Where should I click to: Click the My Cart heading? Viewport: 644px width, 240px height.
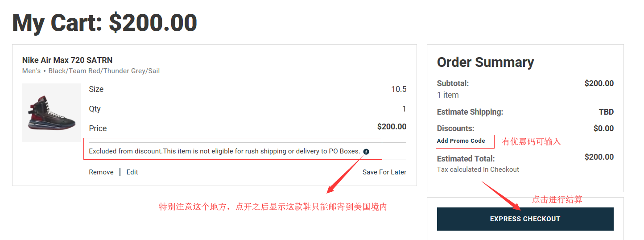click(x=104, y=23)
